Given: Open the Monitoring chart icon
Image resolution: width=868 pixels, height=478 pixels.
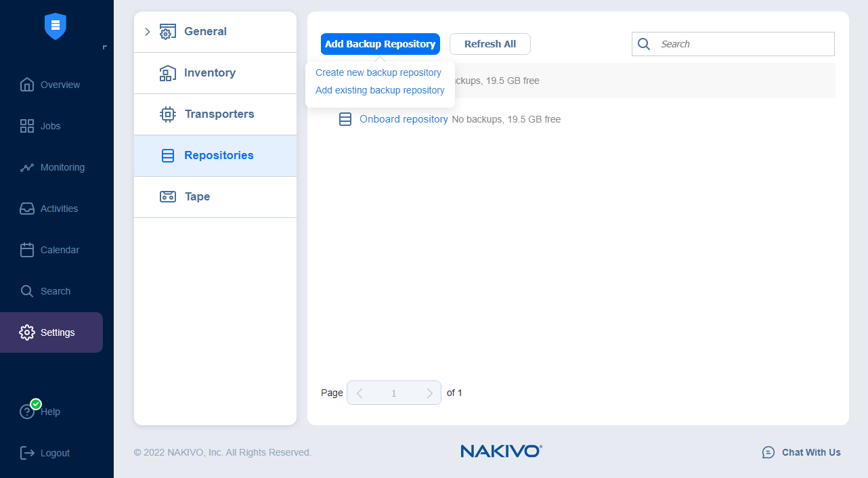Looking at the screenshot, I should pos(27,167).
